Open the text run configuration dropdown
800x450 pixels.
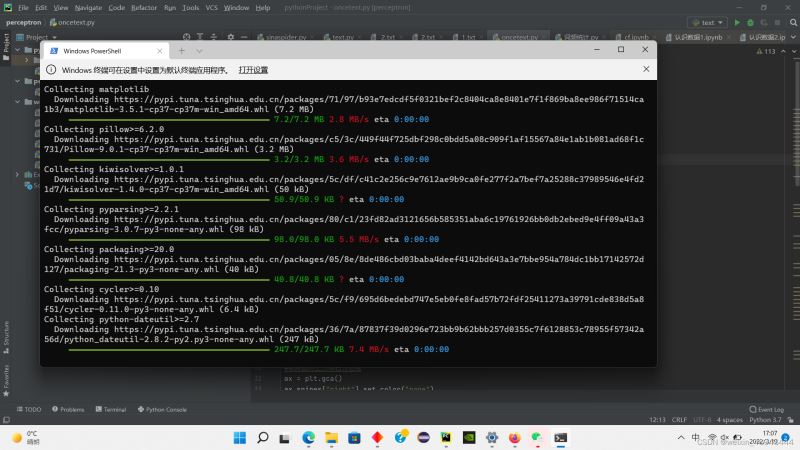tap(708, 22)
